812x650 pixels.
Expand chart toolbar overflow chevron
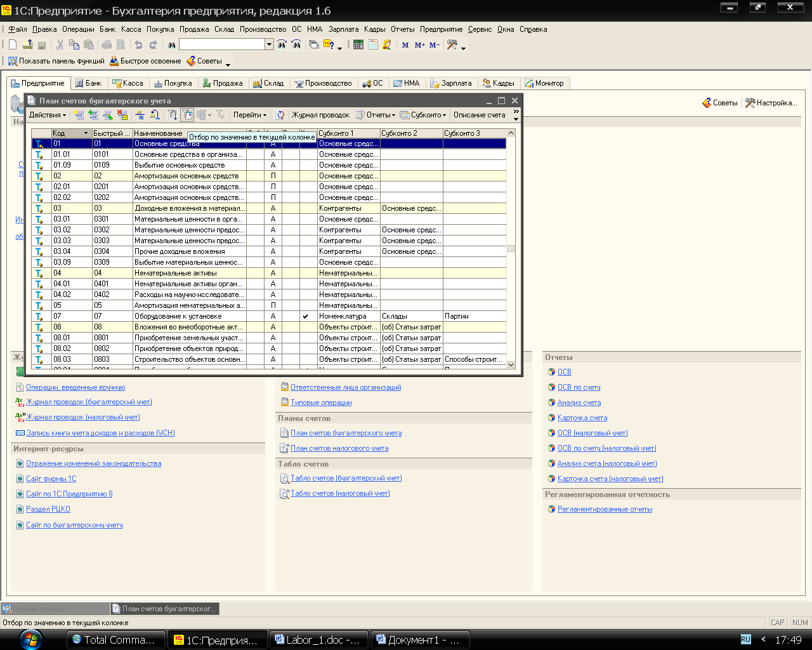click(x=516, y=112)
